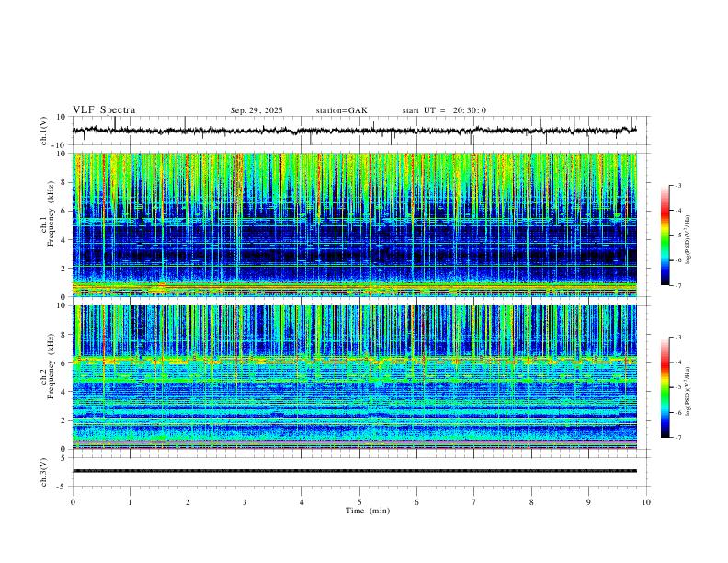
Task: Click time axis tick label '9'
Action: (x=588, y=502)
